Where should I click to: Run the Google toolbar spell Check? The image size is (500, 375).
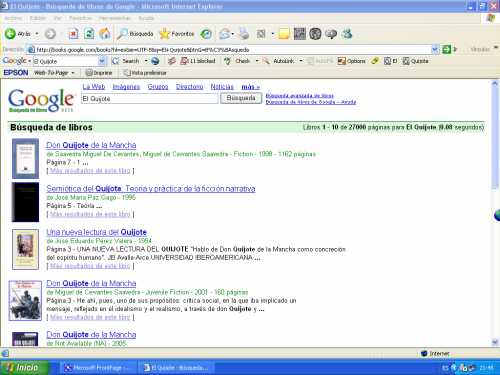[x=238, y=61]
